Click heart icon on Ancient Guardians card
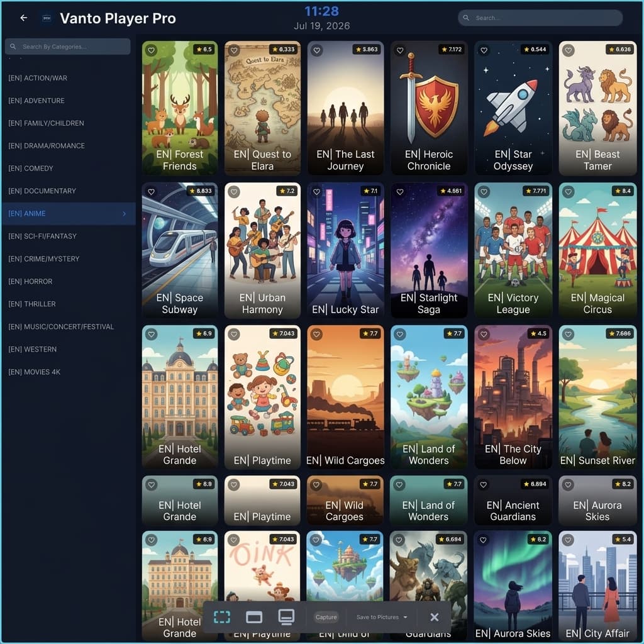644x644 pixels. point(484,485)
